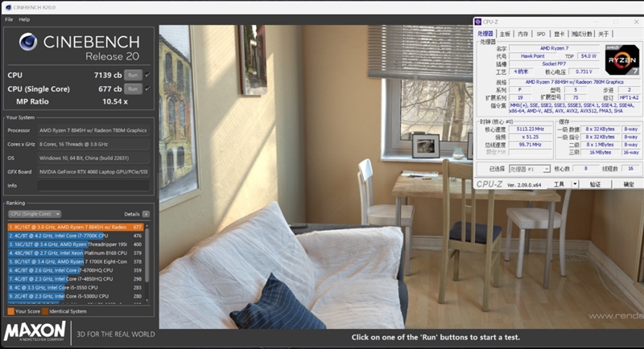Click the x 51.25 multiplier value in CPU-Z
644x349 pixels.
530,137
